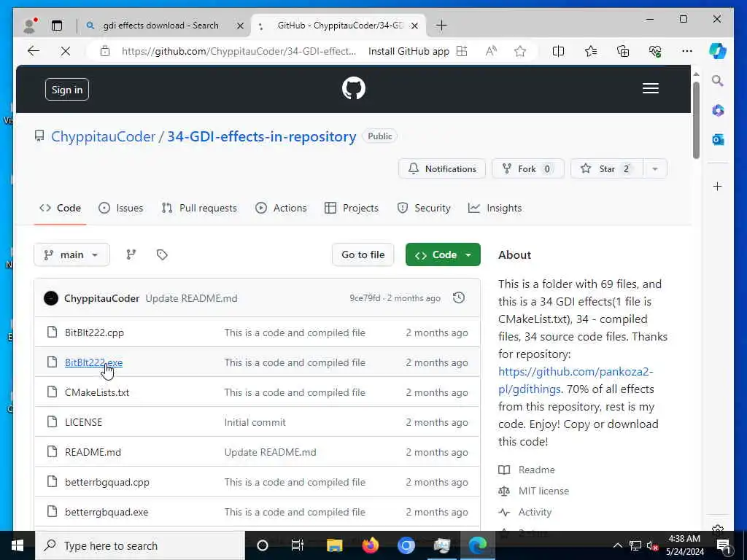
Task: Launch the Copilot sidebar
Action: click(718, 51)
